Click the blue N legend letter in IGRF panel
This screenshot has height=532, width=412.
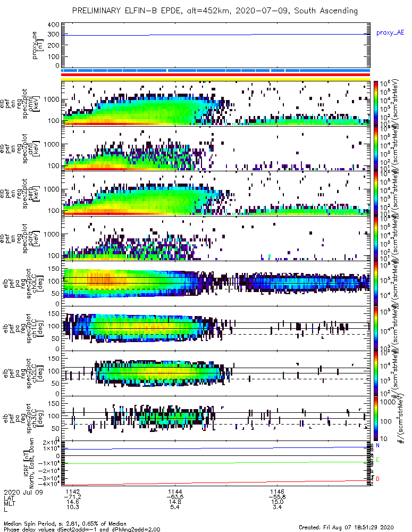pyautogui.click(x=378, y=445)
